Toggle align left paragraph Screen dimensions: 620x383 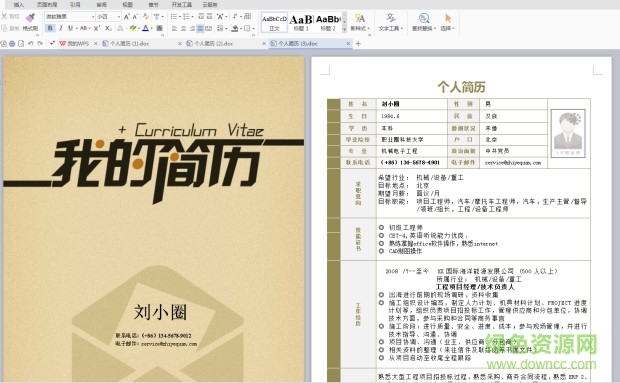point(174,28)
